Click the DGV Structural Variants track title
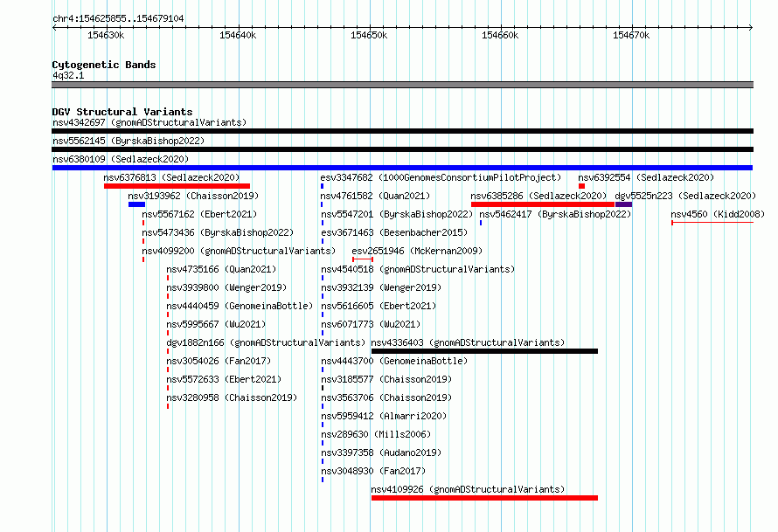This screenshot has height=532, width=778. 122,112
